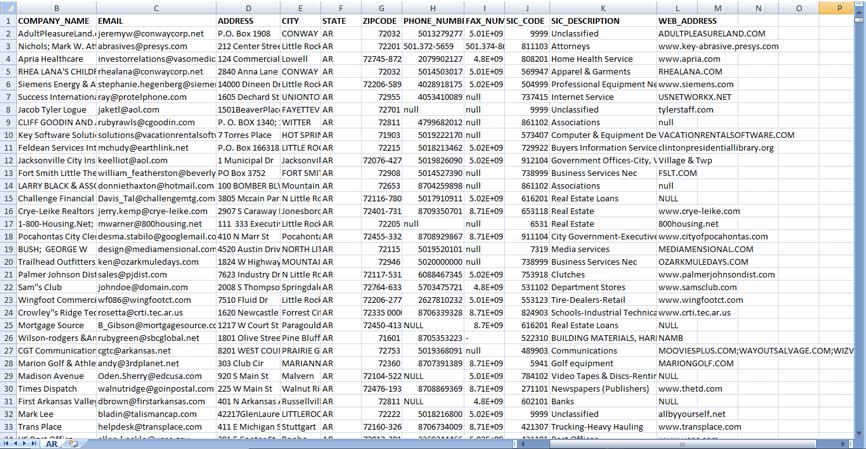Select the allbyyourself.net cell
Viewport: 866px width, 449px height.
tap(677, 415)
